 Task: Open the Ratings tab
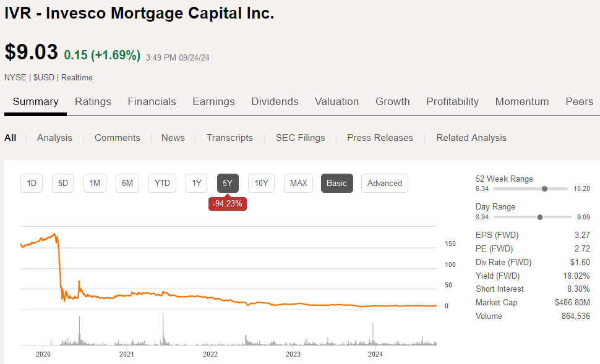(93, 101)
